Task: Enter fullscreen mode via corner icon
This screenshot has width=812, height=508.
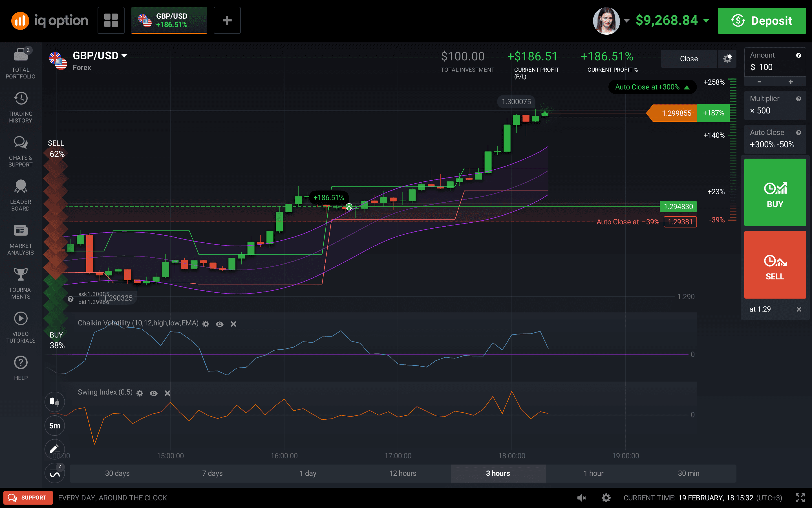Action: click(800, 498)
